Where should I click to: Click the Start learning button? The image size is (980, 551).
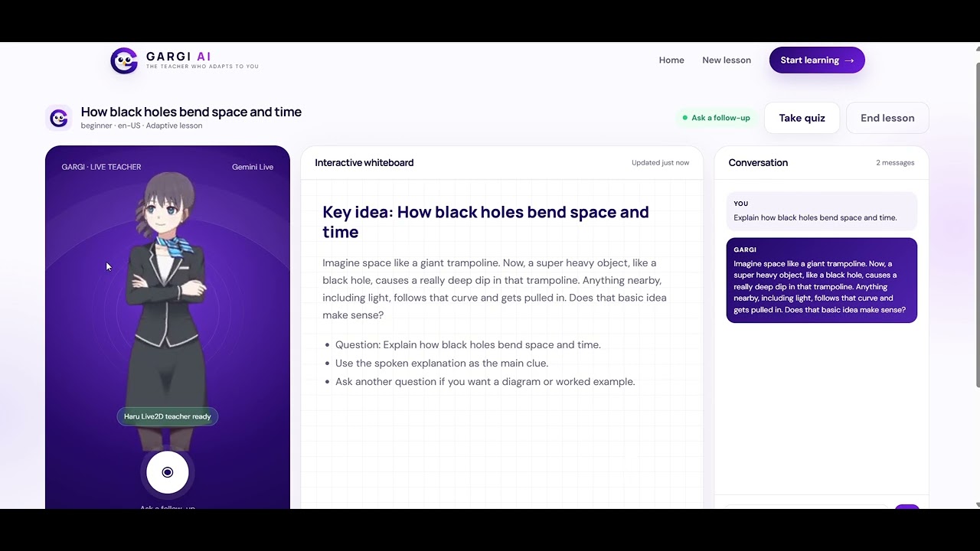[x=817, y=60]
